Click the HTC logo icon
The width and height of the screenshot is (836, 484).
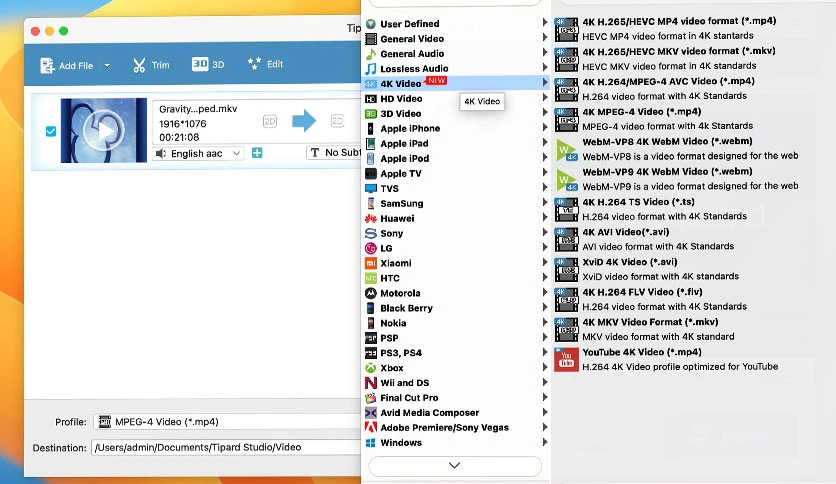click(371, 278)
